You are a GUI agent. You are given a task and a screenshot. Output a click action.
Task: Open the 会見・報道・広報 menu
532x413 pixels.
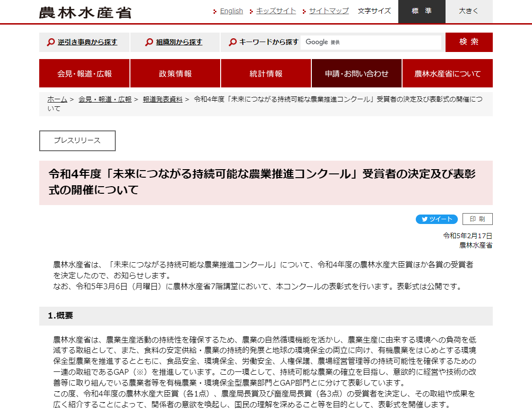[85, 74]
